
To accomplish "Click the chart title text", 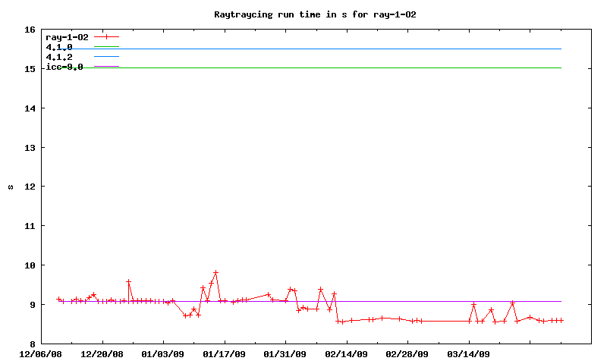I will tap(314, 14).
